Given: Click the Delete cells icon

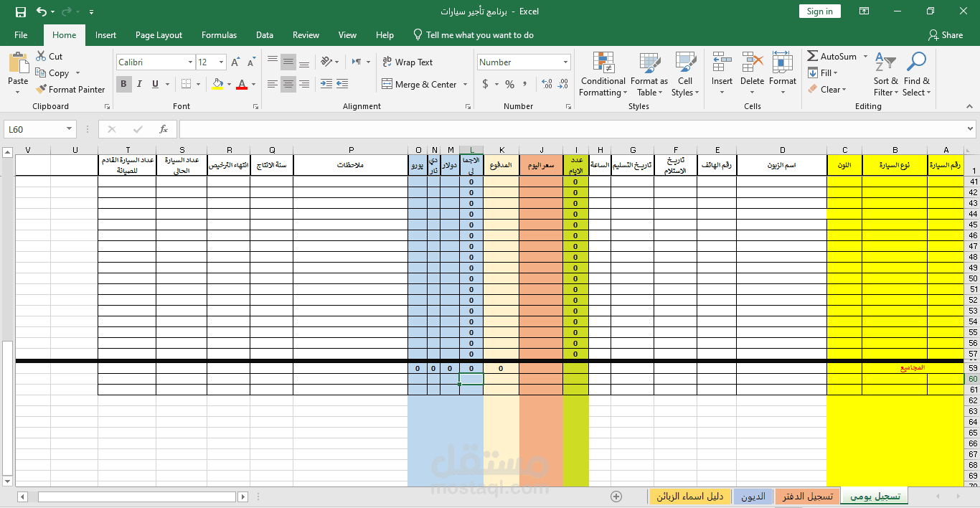Looking at the screenshot, I should 752,63.
